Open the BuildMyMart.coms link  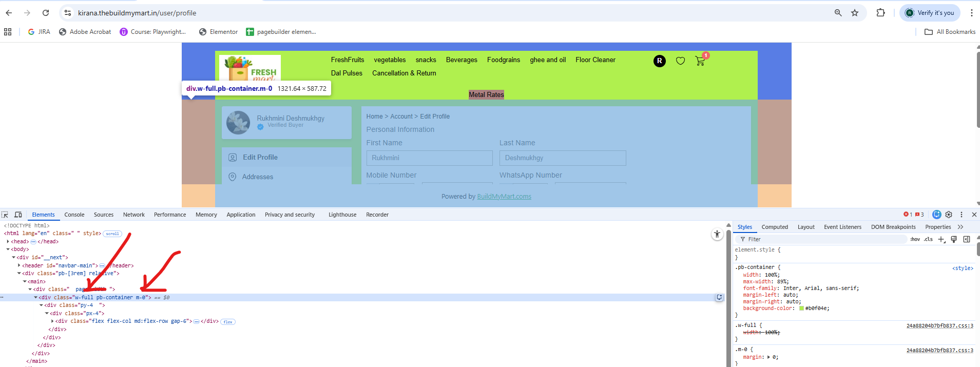pos(504,197)
